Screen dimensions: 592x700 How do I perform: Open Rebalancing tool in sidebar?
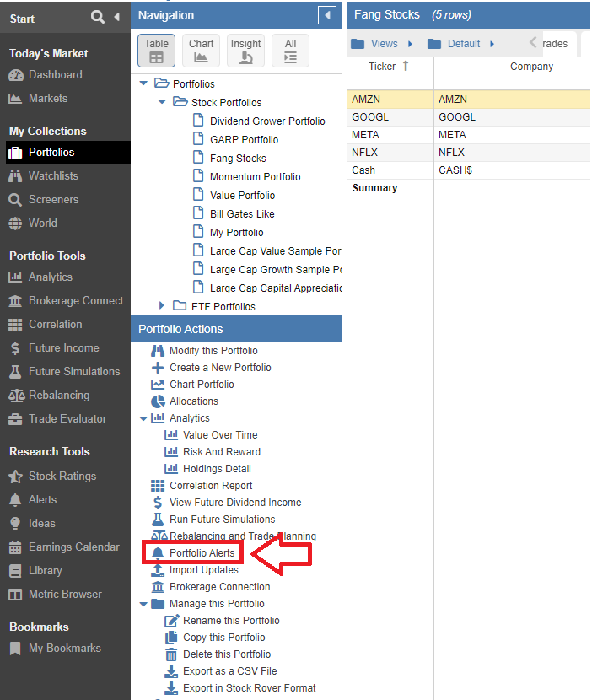tap(49, 395)
